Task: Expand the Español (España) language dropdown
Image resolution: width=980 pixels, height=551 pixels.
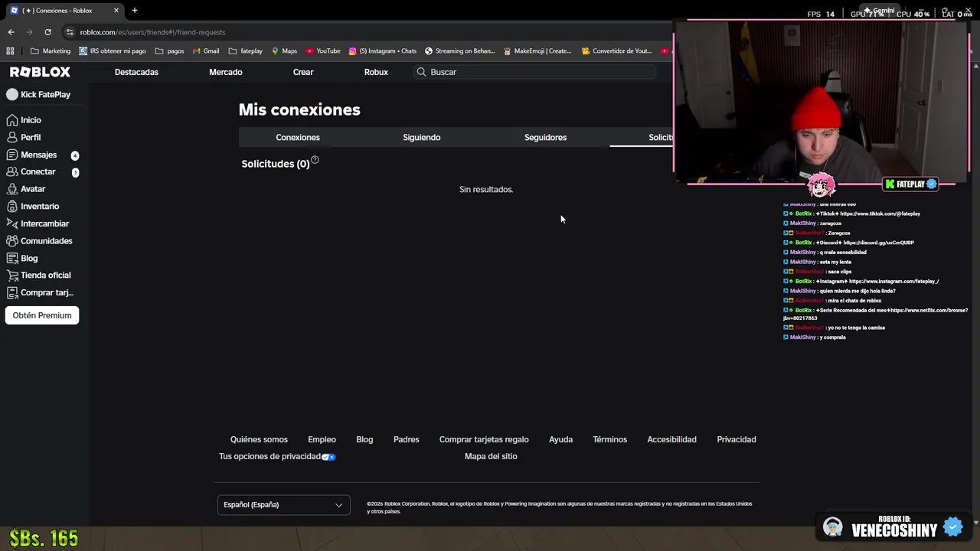Action: (x=283, y=505)
